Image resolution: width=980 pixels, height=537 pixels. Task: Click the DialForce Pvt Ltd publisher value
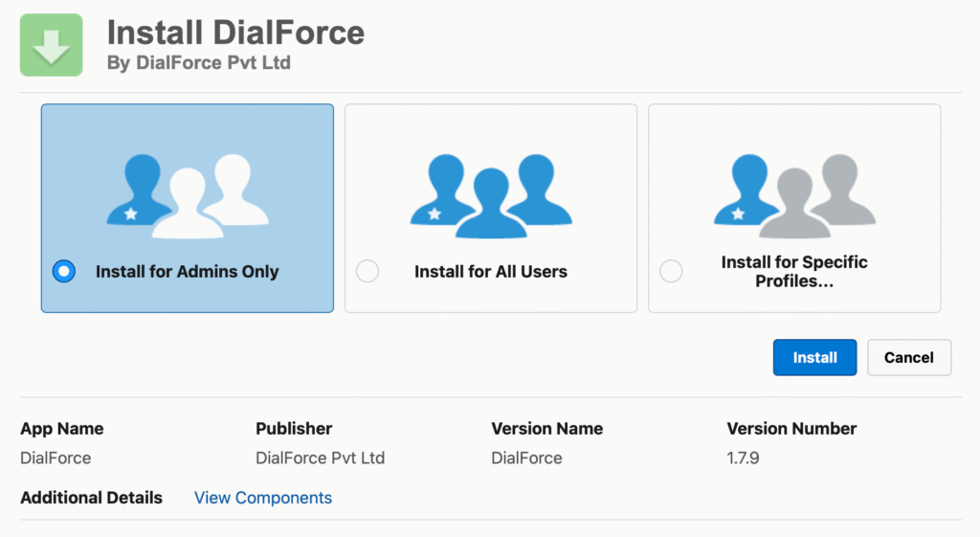pos(320,458)
